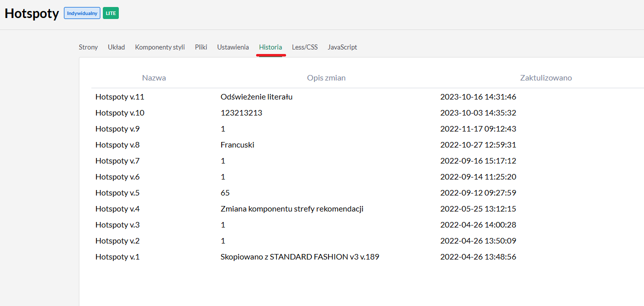Click the 'Francuski' description
644x306 pixels.
point(238,145)
